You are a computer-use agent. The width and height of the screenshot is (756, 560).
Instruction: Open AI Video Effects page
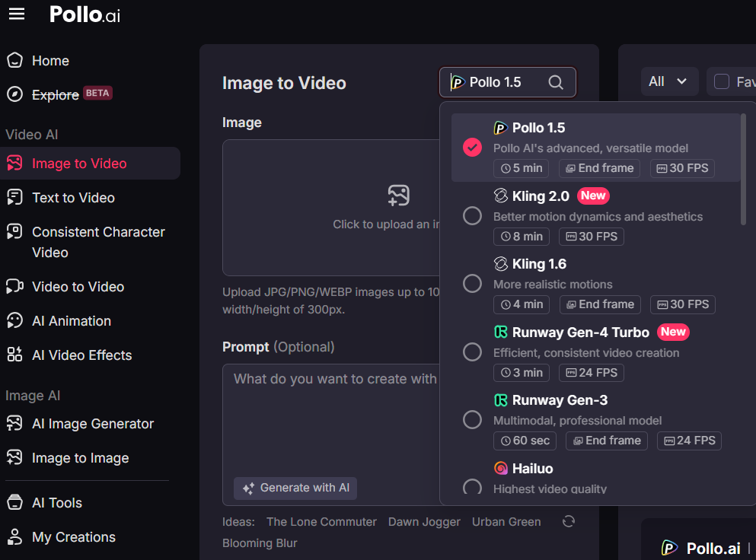point(82,355)
